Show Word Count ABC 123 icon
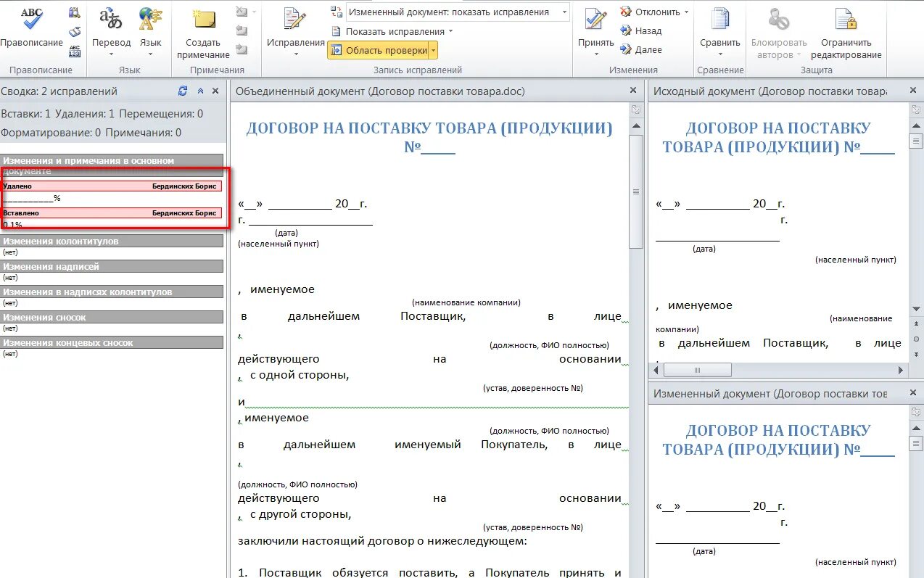This screenshot has width=924, height=578. click(75, 51)
